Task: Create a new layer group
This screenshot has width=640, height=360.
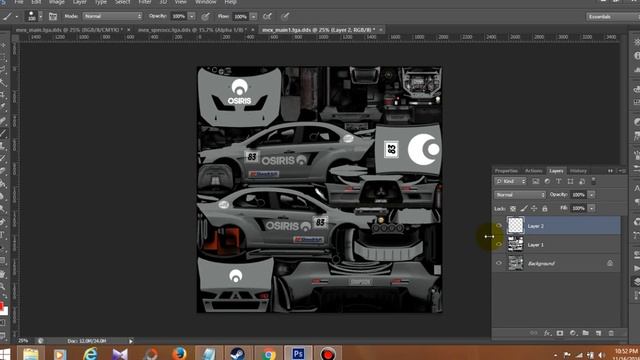Action: [586, 333]
